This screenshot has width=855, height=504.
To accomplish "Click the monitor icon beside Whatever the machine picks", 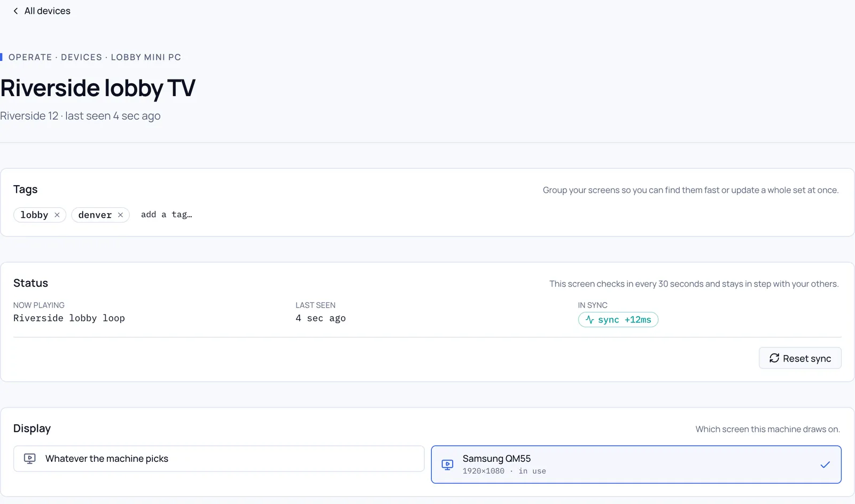I will point(30,459).
